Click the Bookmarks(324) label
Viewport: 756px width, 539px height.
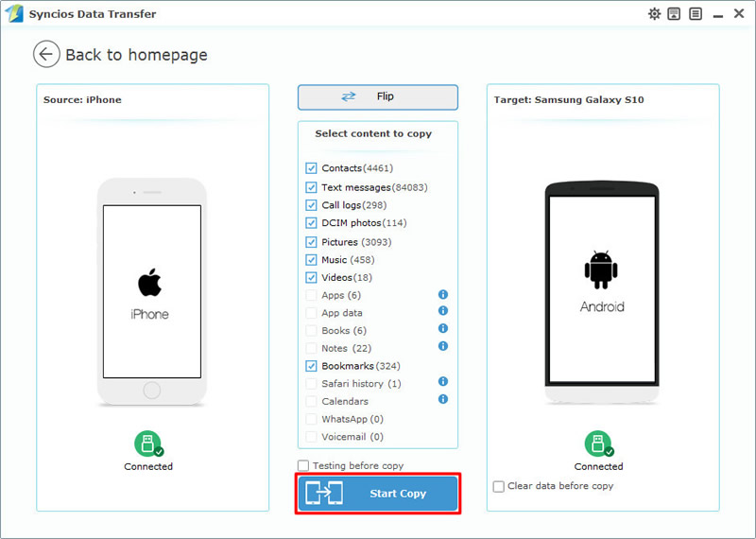click(361, 366)
